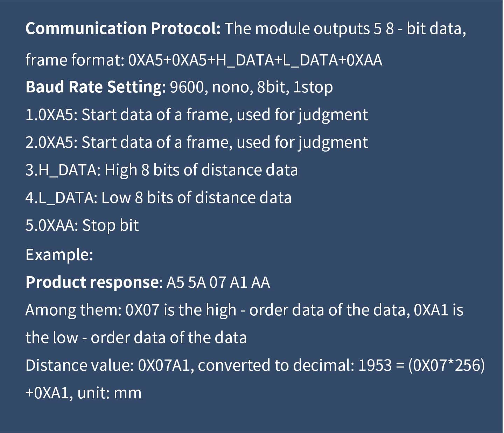
Task: Click the text "The module outputs 5 8 - bit data,"
Action: point(345,28)
